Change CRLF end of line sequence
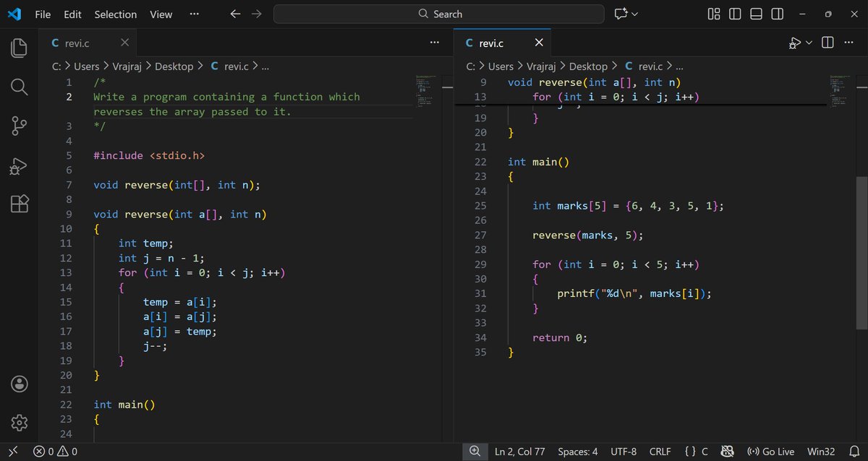Viewport: 868px width, 461px height. click(x=660, y=452)
